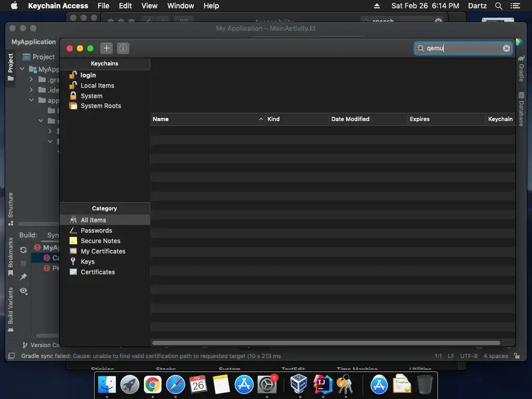Open the Trash in the Dock
The image size is (532, 399).
coord(424,385)
